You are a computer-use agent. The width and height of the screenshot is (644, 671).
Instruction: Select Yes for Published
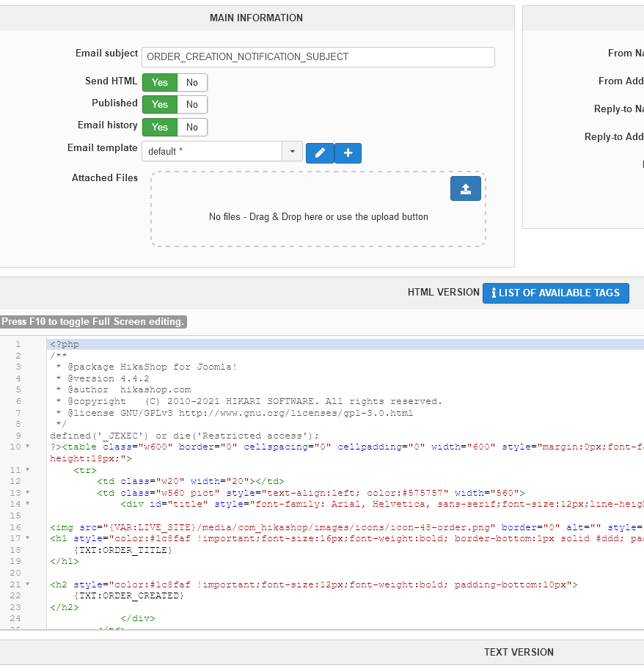[x=160, y=104]
